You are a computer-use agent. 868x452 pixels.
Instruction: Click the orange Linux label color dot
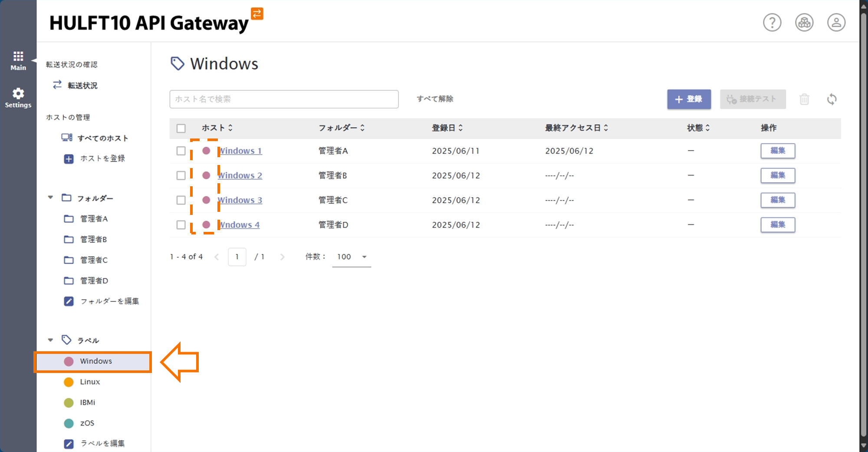click(x=69, y=382)
